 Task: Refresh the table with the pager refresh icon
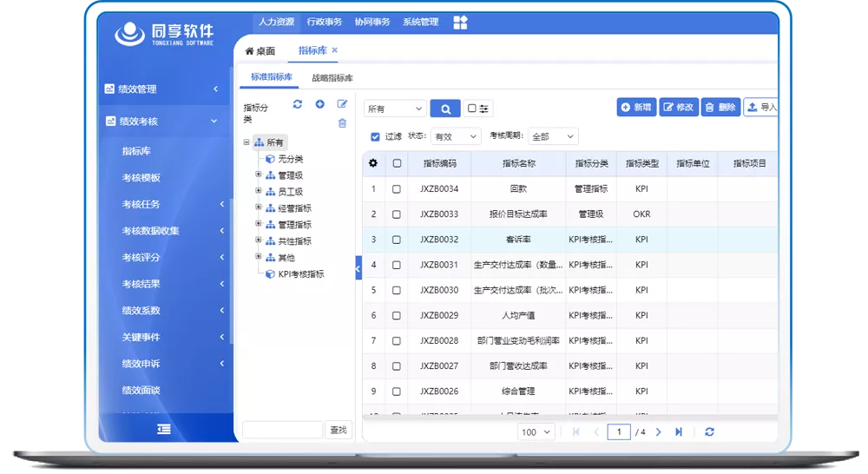[709, 432]
